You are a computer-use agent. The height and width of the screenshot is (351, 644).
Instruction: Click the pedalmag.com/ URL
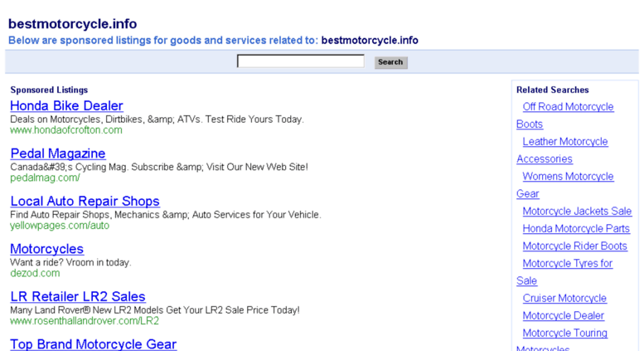pos(46,178)
